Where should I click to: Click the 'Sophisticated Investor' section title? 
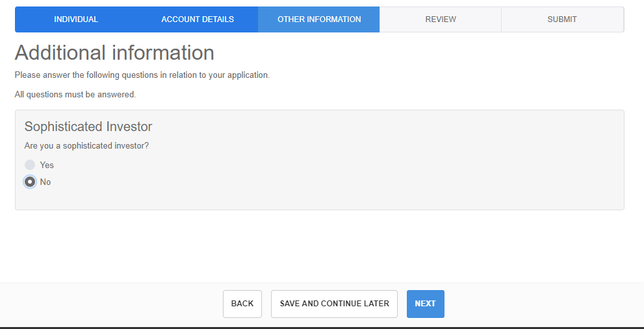[88, 127]
